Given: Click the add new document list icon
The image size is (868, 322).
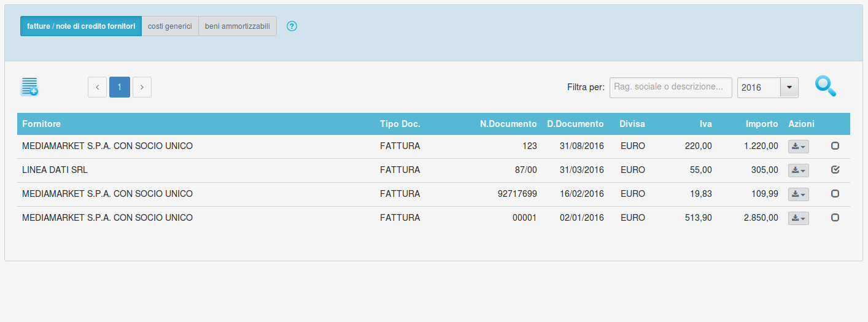Looking at the screenshot, I should pos(29,87).
